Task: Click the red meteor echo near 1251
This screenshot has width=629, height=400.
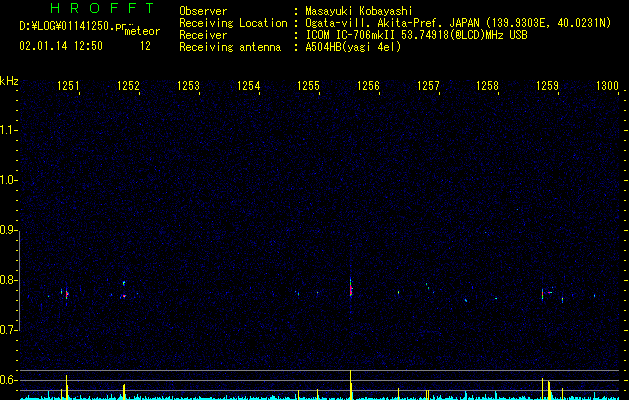Action: (67, 294)
